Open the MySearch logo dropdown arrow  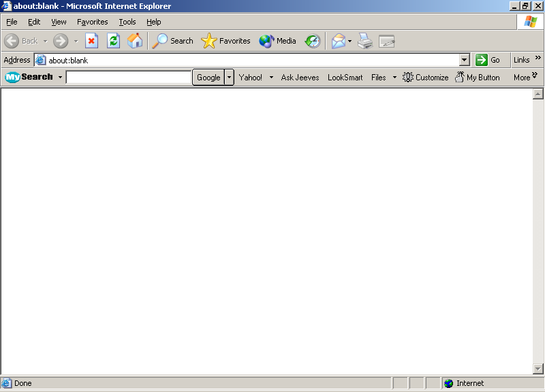point(60,77)
